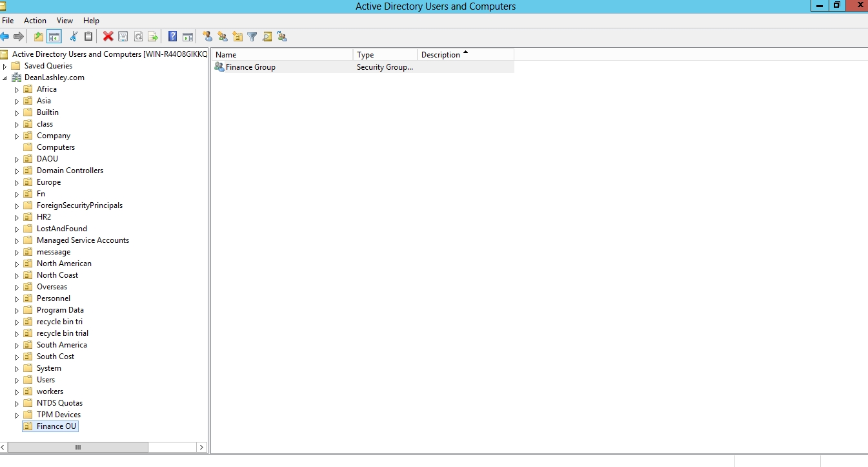Click the tree pane horizontal scrollbar thumb
The height and width of the screenshot is (467, 868).
78,447
